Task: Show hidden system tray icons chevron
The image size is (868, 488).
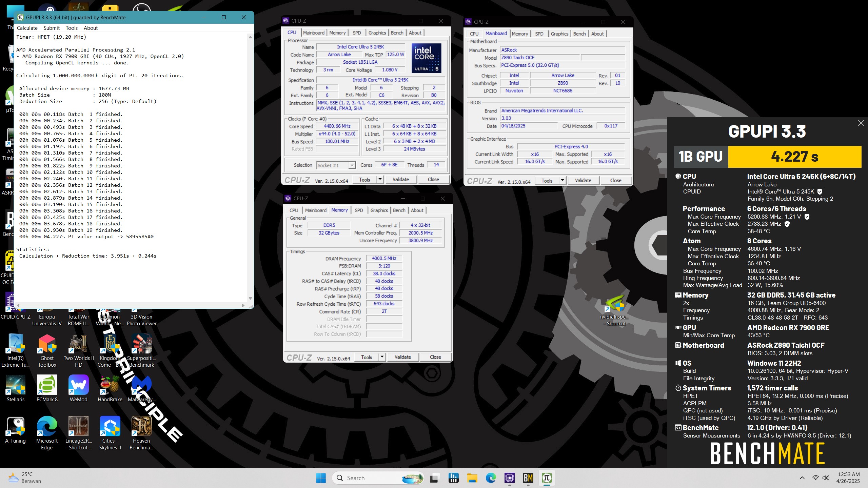Action: tap(802, 478)
